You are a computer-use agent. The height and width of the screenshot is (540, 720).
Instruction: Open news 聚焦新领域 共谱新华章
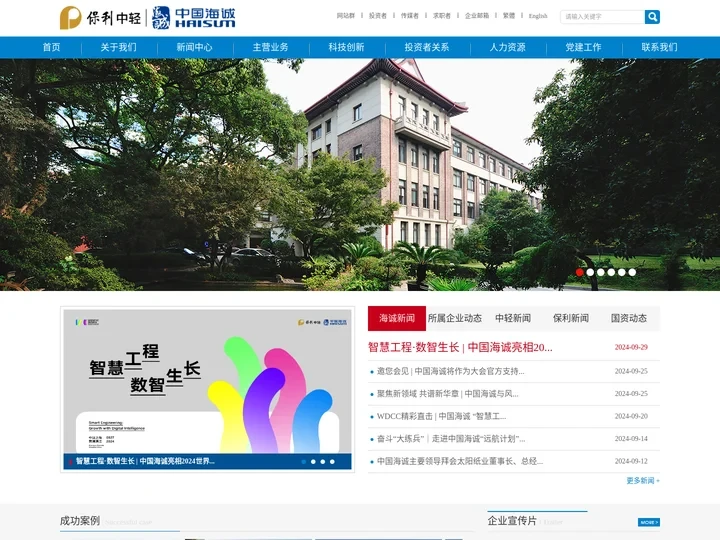click(448, 394)
